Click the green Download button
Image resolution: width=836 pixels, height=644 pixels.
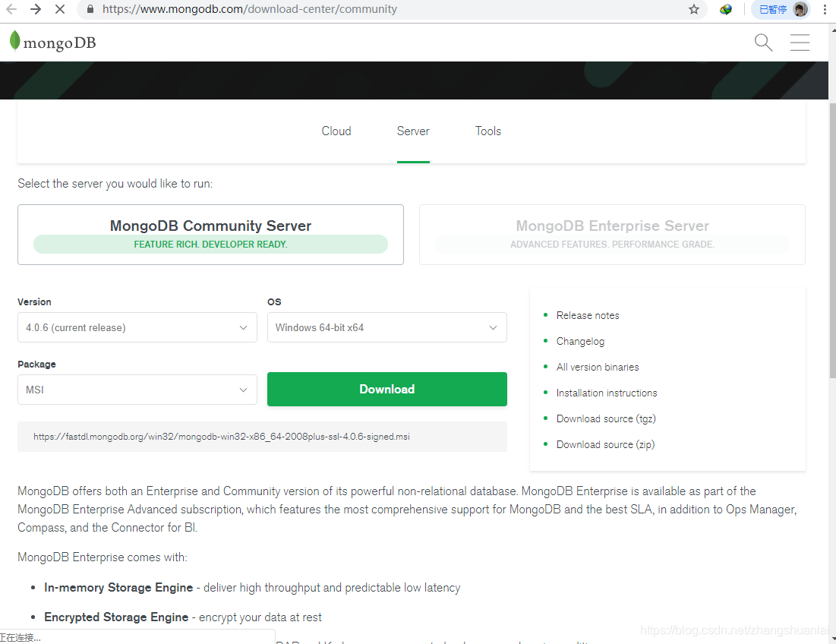(387, 389)
